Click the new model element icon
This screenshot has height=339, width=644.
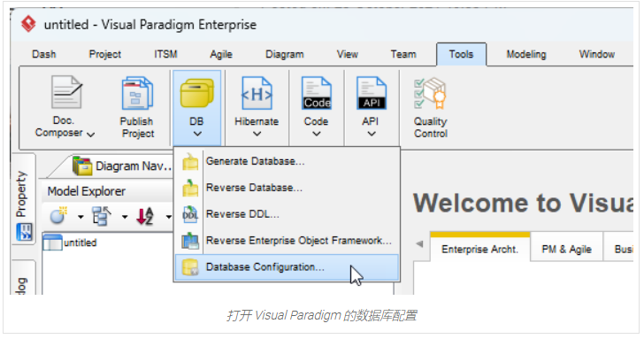click(x=58, y=216)
